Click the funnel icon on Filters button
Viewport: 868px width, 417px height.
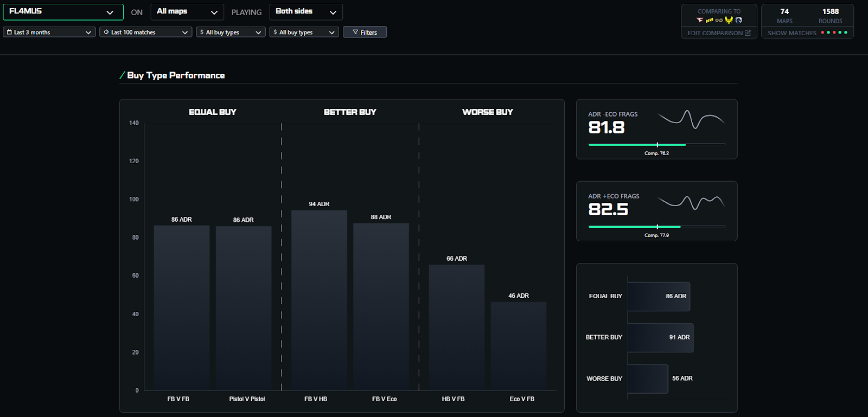355,33
